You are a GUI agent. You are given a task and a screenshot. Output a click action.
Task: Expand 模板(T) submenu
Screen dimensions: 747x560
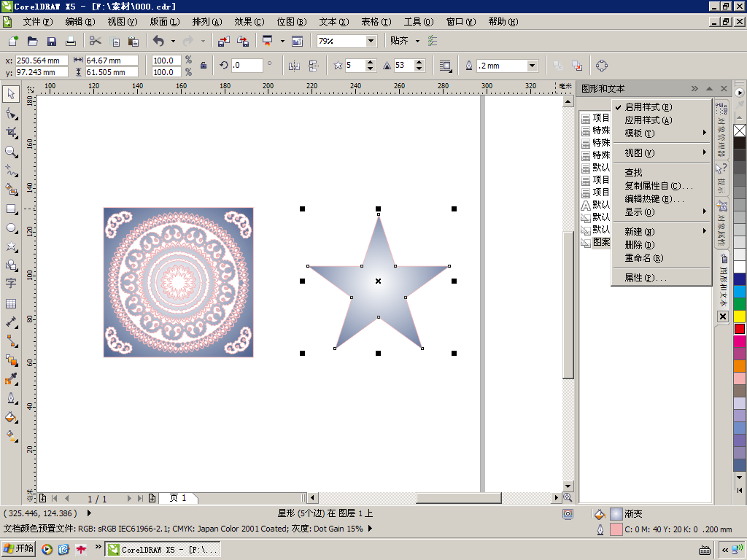click(x=662, y=133)
